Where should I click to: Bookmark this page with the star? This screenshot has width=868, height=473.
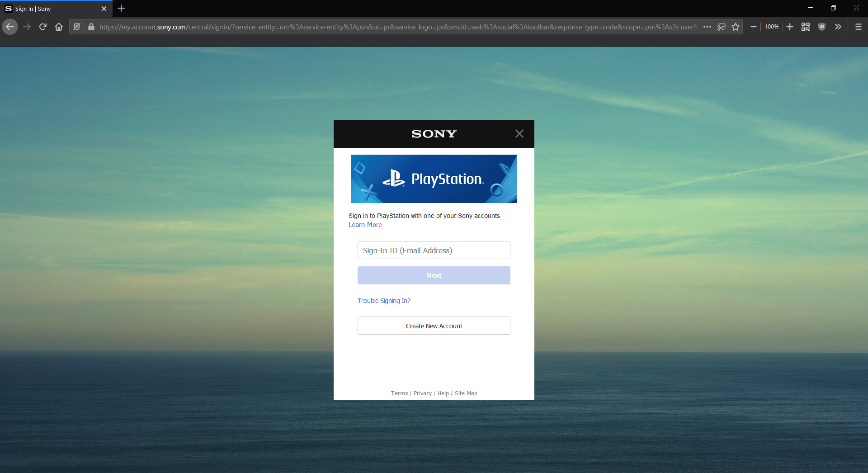coord(736,27)
